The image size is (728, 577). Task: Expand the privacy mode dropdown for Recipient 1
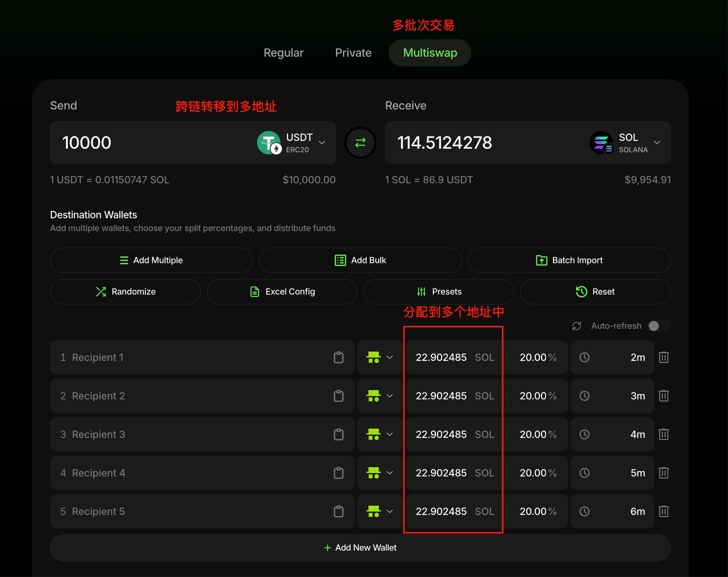380,357
